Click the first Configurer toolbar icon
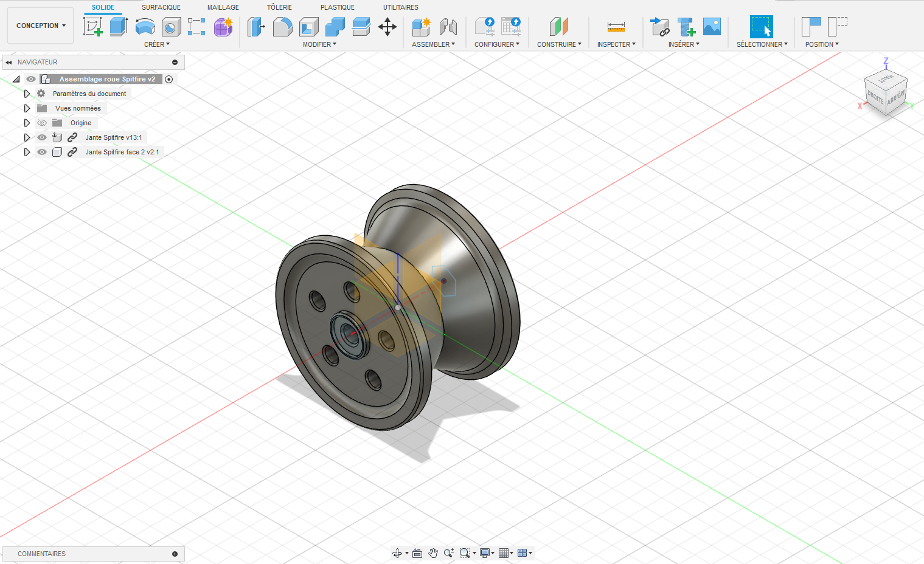 tap(485, 27)
